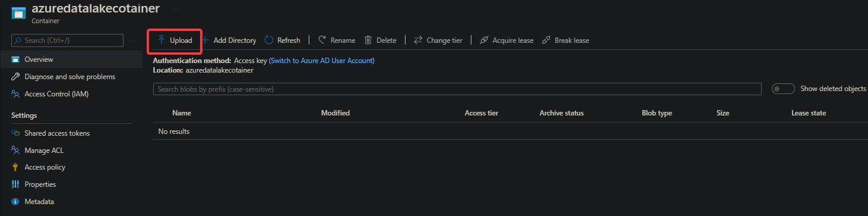Sort by the Modified column header
The height and width of the screenshot is (216, 868).
[335, 113]
